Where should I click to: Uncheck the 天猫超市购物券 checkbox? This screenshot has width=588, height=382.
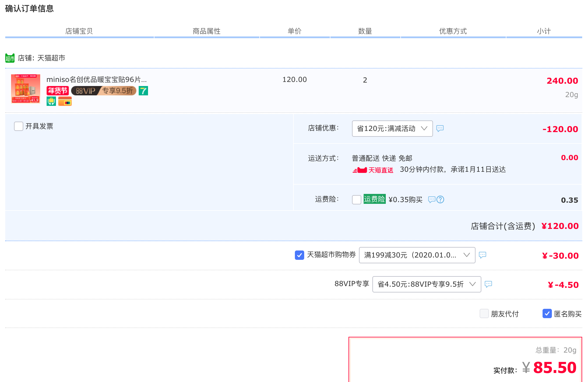(300, 255)
